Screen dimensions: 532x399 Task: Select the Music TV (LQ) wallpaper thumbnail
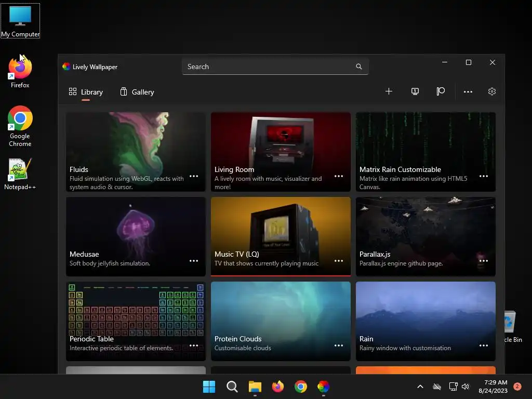(281, 236)
